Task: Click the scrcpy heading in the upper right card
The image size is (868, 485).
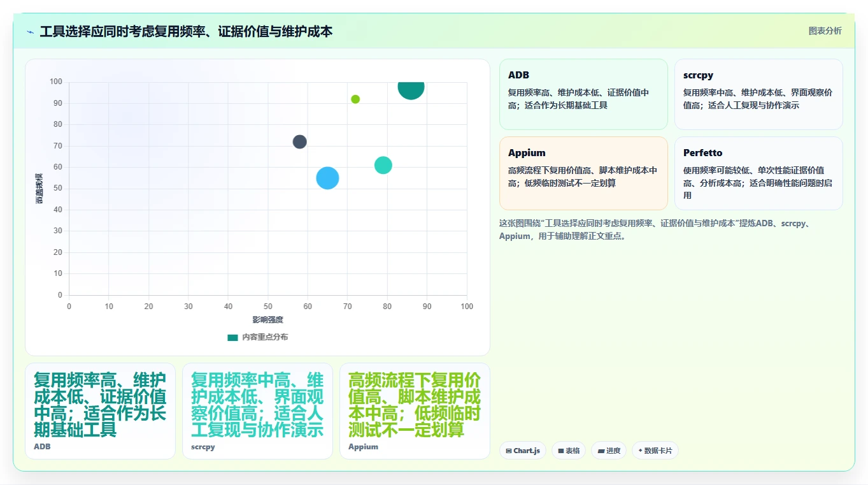Action: (698, 75)
